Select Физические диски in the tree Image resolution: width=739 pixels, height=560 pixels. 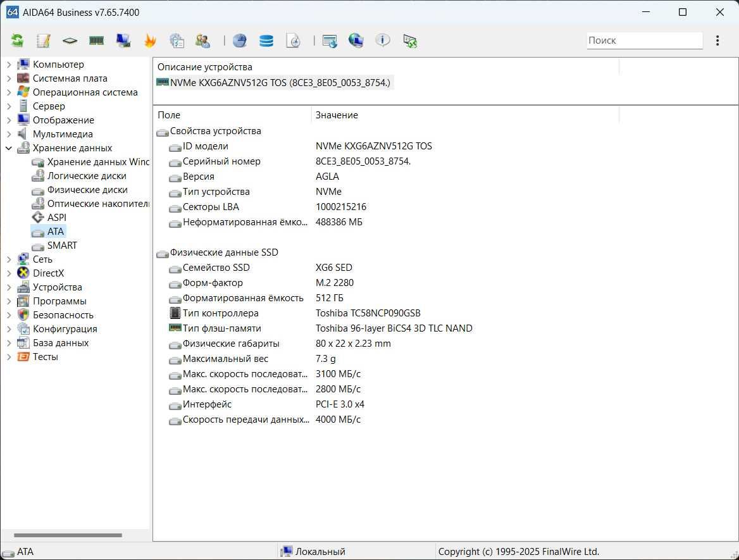[x=87, y=189]
